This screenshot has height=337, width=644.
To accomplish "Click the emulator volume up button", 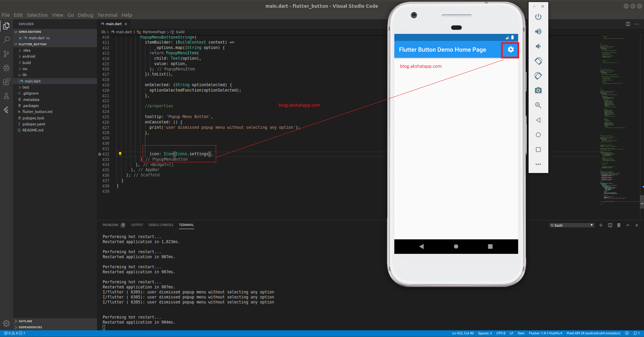I will pos(538,32).
